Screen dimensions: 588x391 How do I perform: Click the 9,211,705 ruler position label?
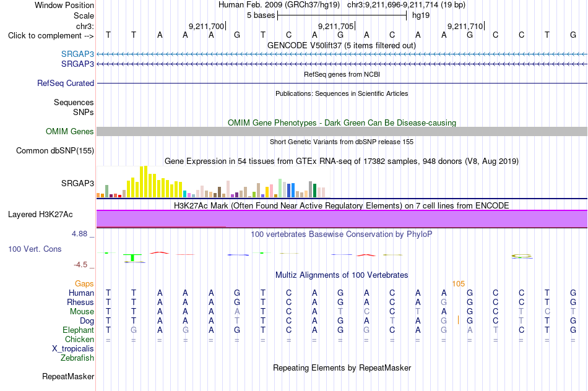tap(335, 26)
